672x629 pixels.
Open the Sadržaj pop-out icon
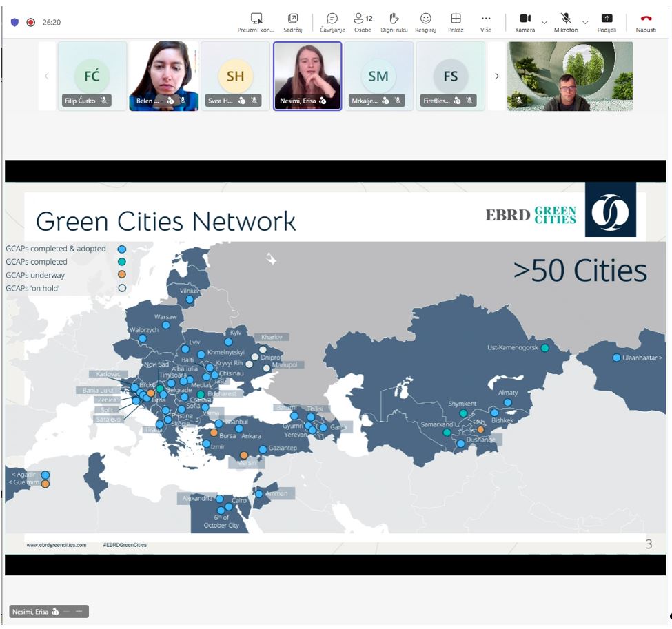pos(293,22)
